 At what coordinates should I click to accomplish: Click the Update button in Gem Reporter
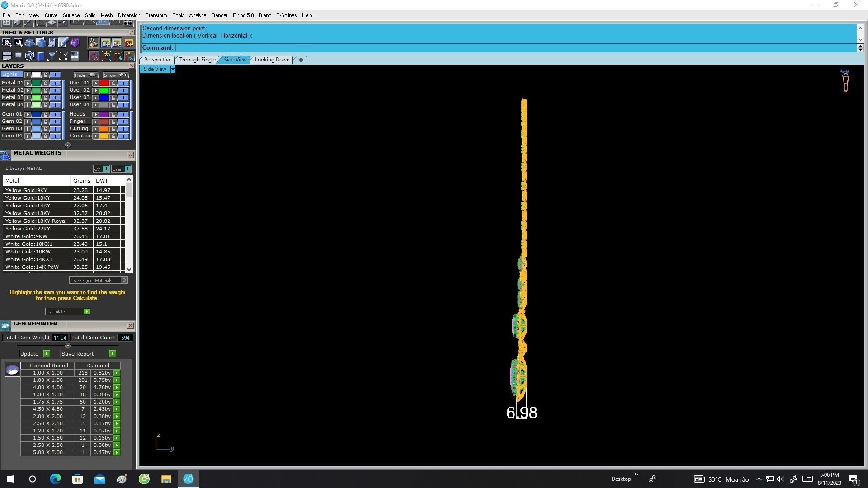pyautogui.click(x=34, y=354)
